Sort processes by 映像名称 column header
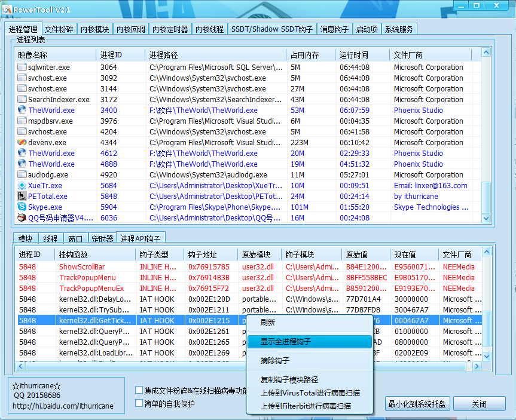The width and height of the screenshot is (516, 420). pyautogui.click(x=56, y=55)
